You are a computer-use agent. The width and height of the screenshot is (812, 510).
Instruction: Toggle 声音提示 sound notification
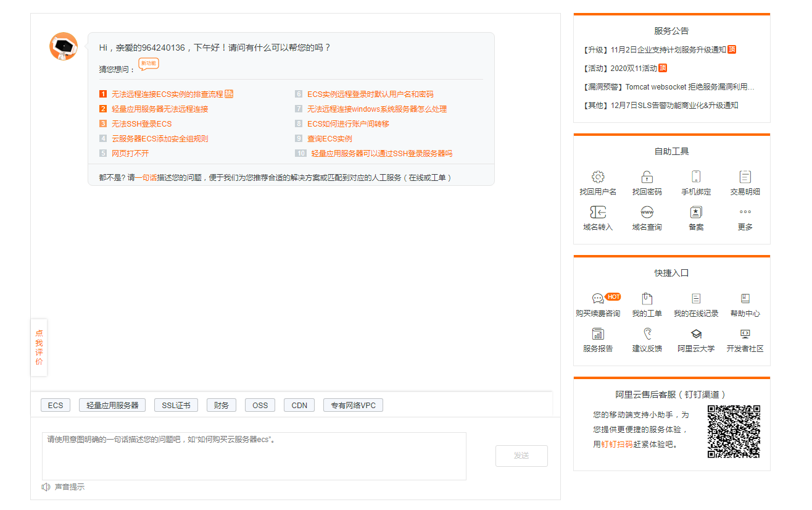pyautogui.click(x=64, y=487)
